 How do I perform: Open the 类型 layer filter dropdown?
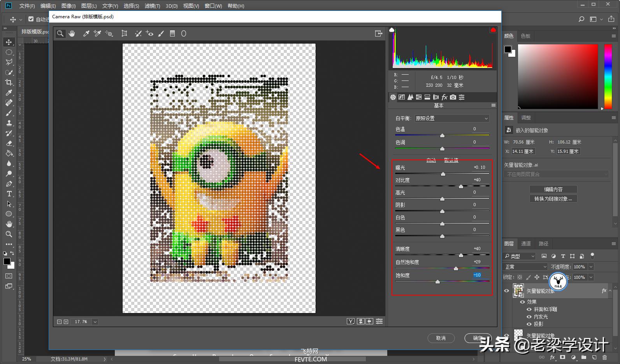520,256
